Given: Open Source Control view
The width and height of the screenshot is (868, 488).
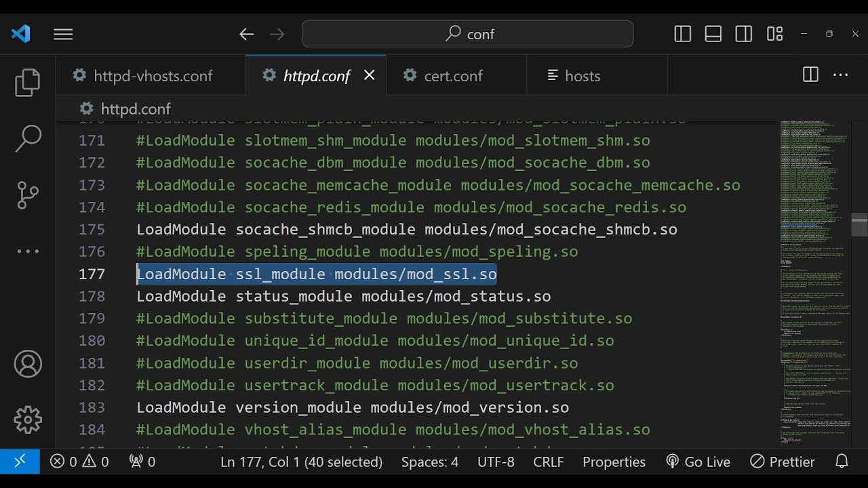Looking at the screenshot, I should (28, 195).
